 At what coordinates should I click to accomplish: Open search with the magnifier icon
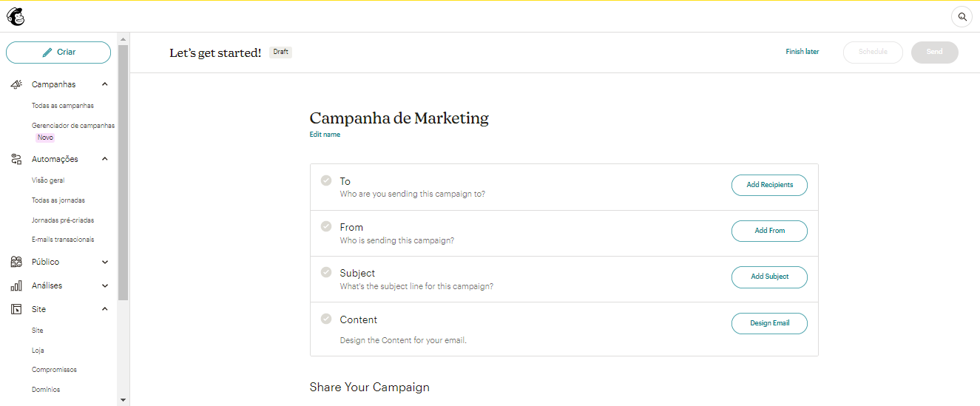click(x=962, y=16)
